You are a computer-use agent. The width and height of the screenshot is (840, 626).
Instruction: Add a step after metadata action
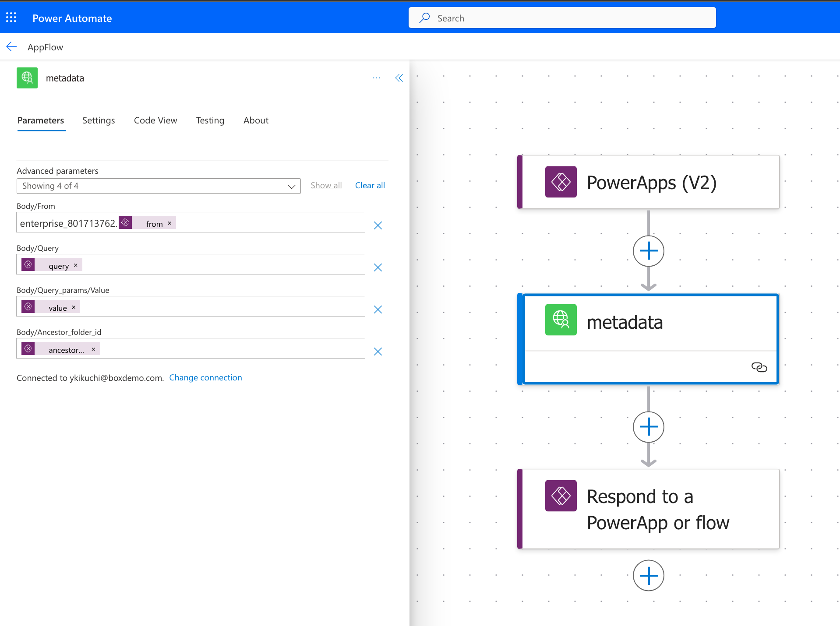[649, 427]
